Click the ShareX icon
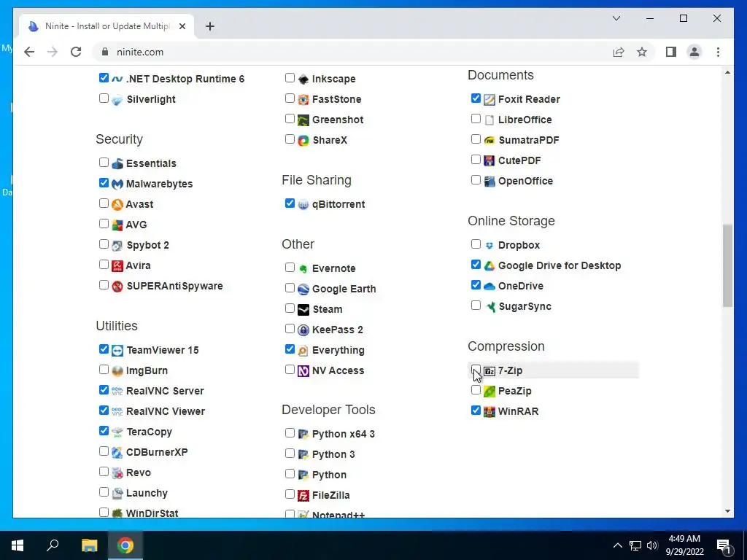Image resolution: width=747 pixels, height=560 pixels. point(303,141)
